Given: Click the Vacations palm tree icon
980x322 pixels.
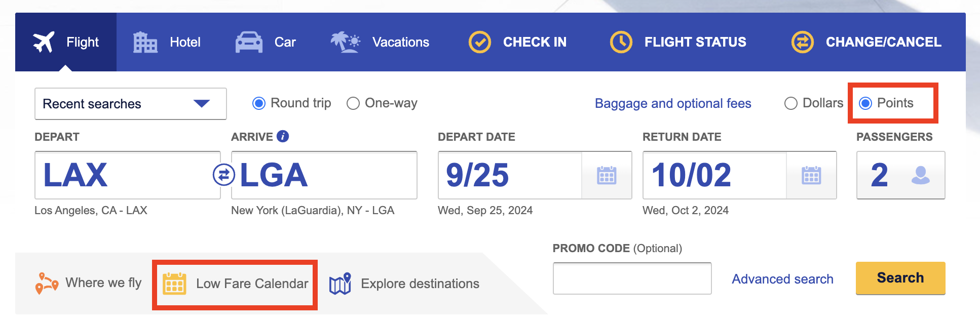Looking at the screenshot, I should (x=345, y=42).
